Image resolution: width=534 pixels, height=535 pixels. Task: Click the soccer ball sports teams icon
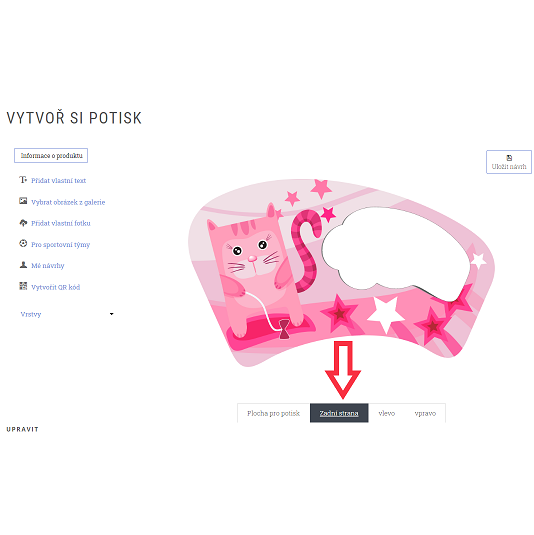(x=23, y=244)
